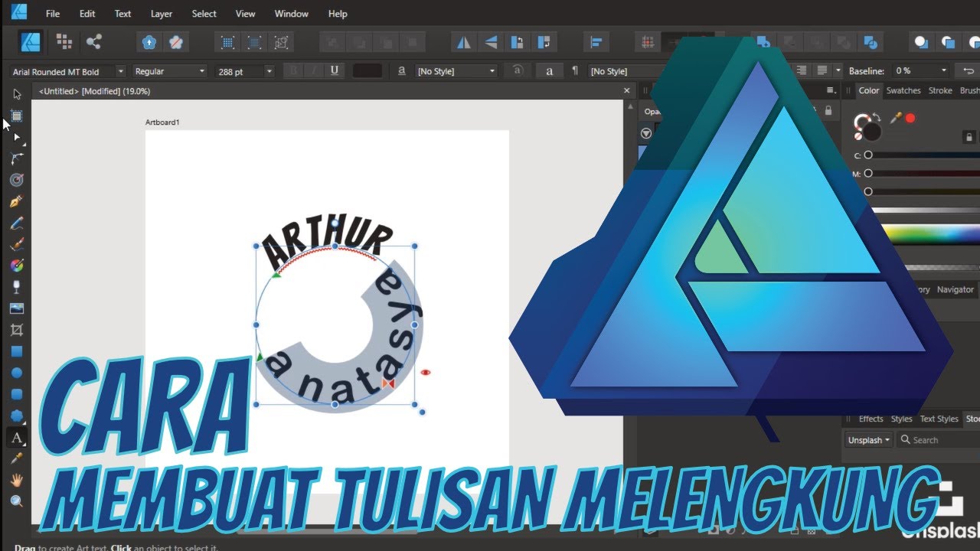Select the View hand tool
The width and height of the screenshot is (980, 551).
17,480
